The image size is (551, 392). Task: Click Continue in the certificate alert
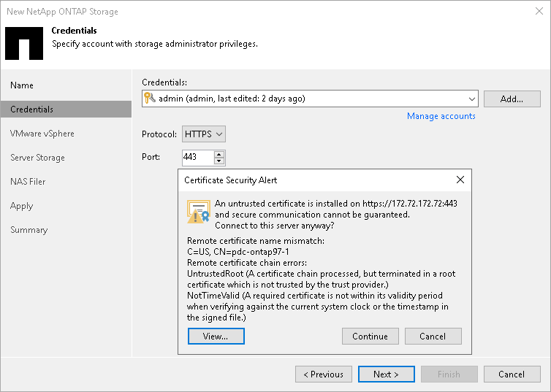[x=370, y=337]
